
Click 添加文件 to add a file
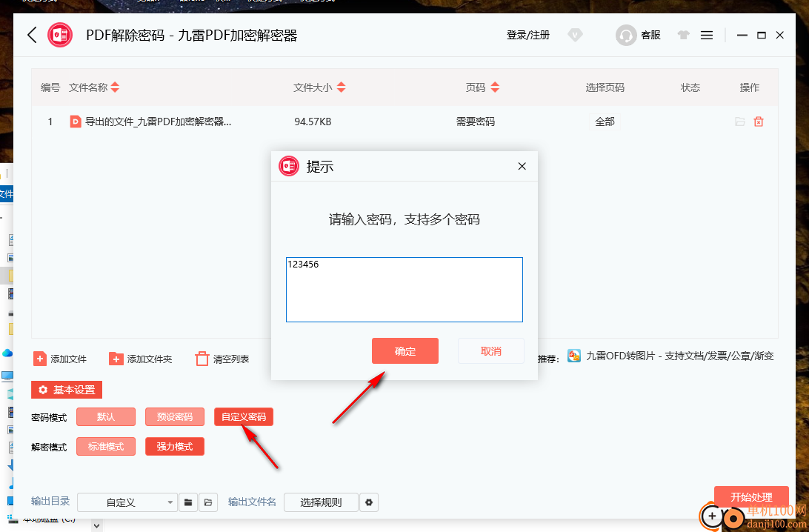pos(60,359)
